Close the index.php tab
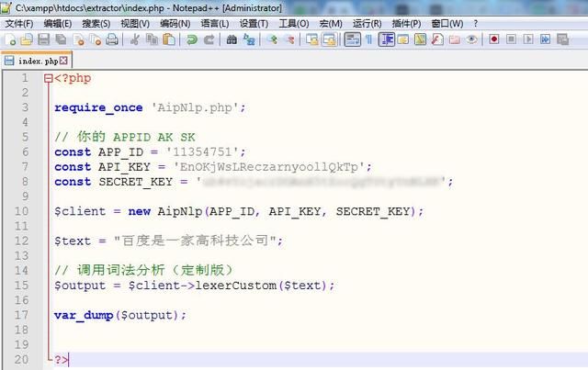The height and width of the screenshot is (370, 588). (64, 61)
